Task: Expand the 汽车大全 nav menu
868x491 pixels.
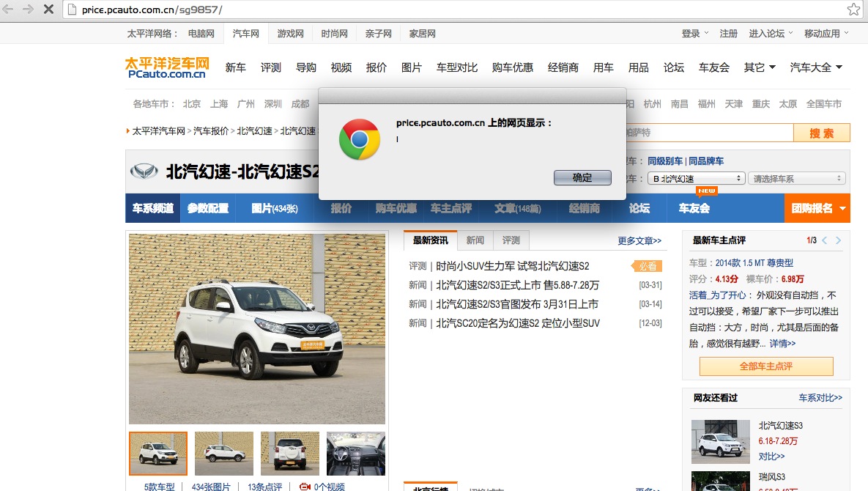Action: (x=816, y=67)
